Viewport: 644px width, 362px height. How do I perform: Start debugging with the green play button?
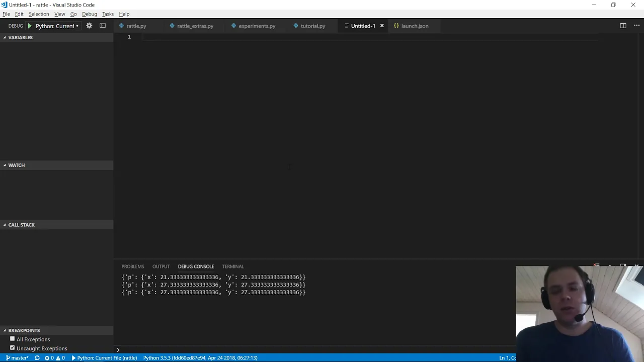coord(30,26)
